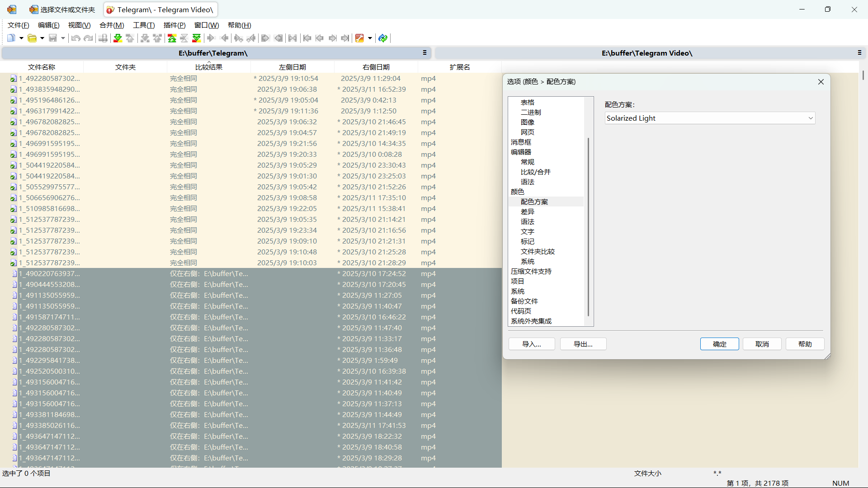Open the 插件(P) menu
Image resolution: width=868 pixels, height=488 pixels.
175,25
